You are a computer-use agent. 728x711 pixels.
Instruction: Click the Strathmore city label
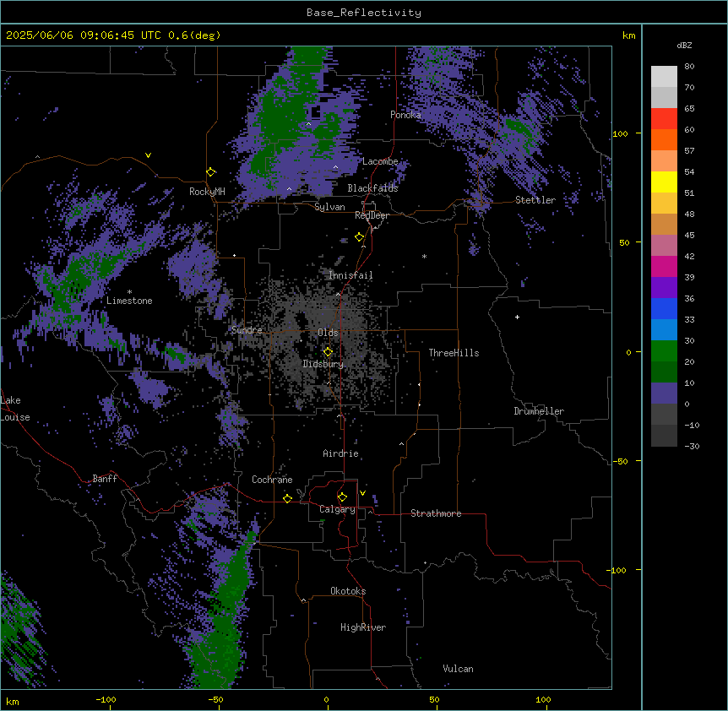[x=436, y=513]
